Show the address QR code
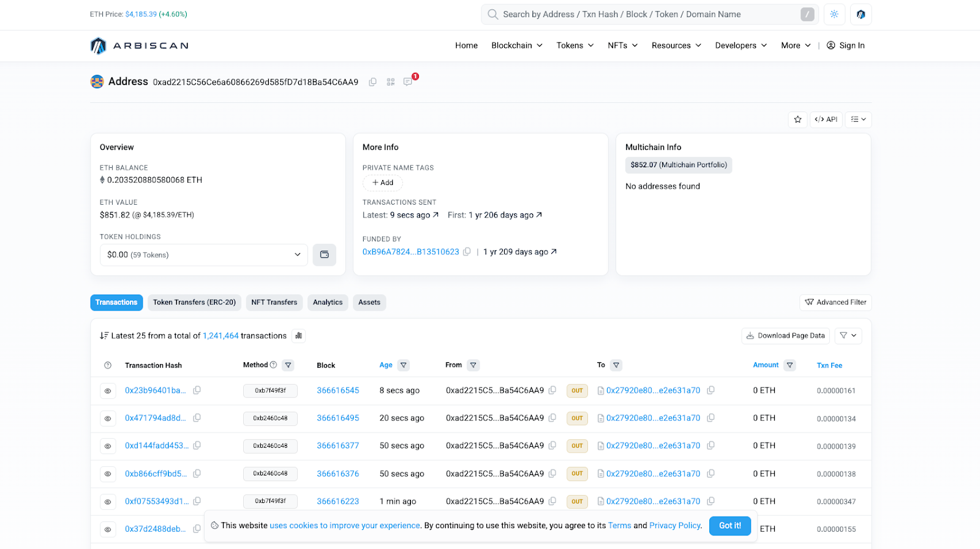980x549 pixels. [391, 82]
